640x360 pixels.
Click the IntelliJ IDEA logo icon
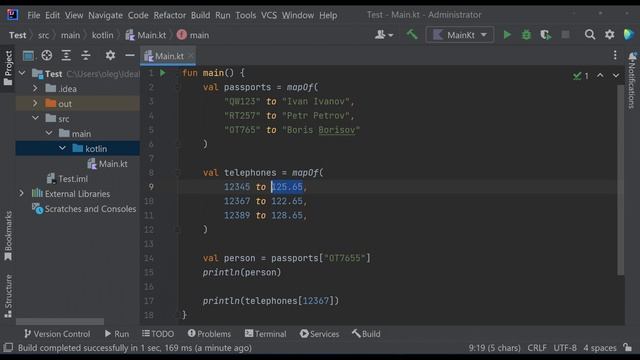point(12,15)
